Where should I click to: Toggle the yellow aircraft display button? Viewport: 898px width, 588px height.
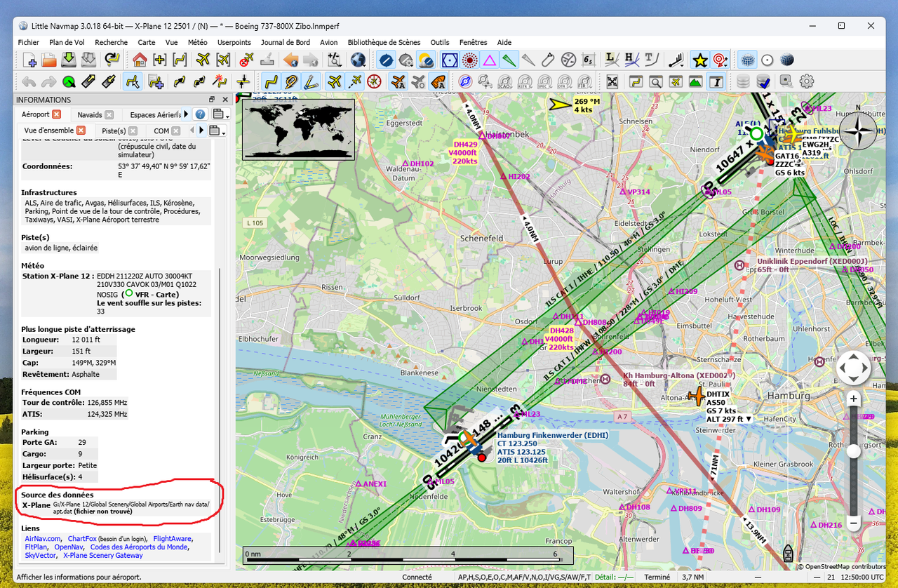coord(335,81)
